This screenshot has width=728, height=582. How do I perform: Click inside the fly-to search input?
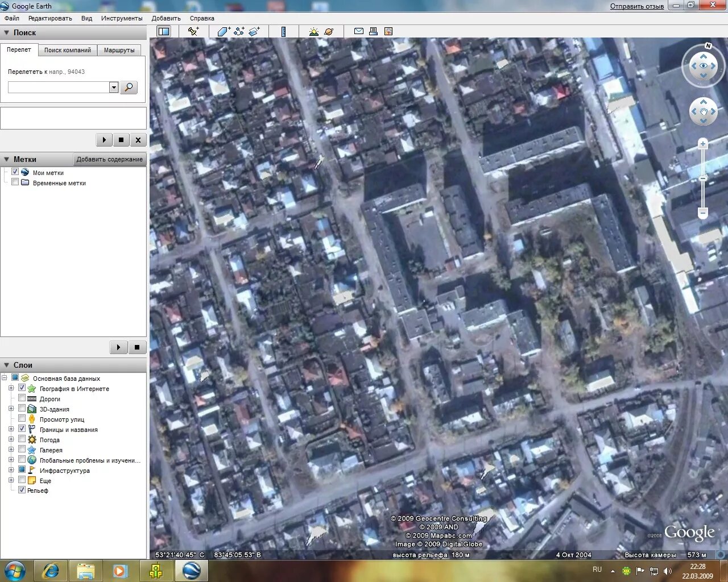tap(59, 87)
